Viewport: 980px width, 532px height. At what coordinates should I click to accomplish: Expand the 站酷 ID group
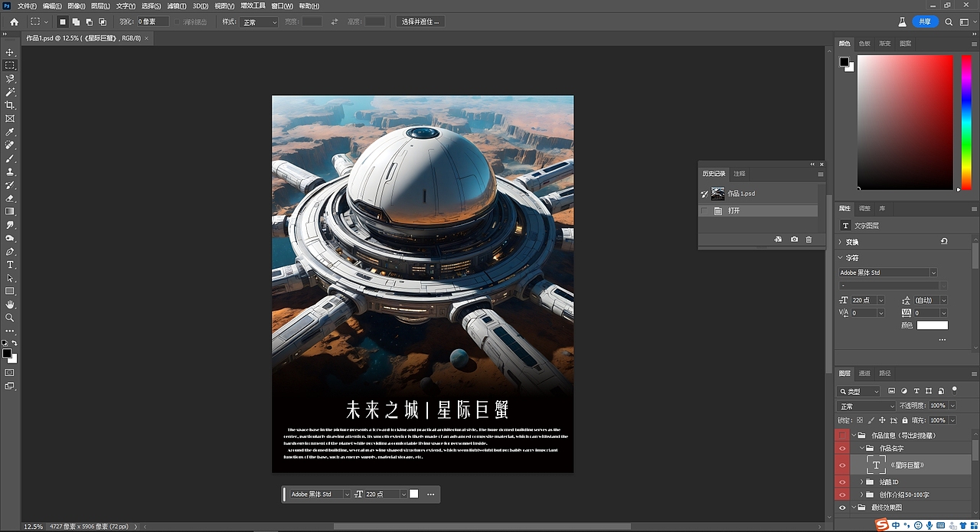coord(861,482)
